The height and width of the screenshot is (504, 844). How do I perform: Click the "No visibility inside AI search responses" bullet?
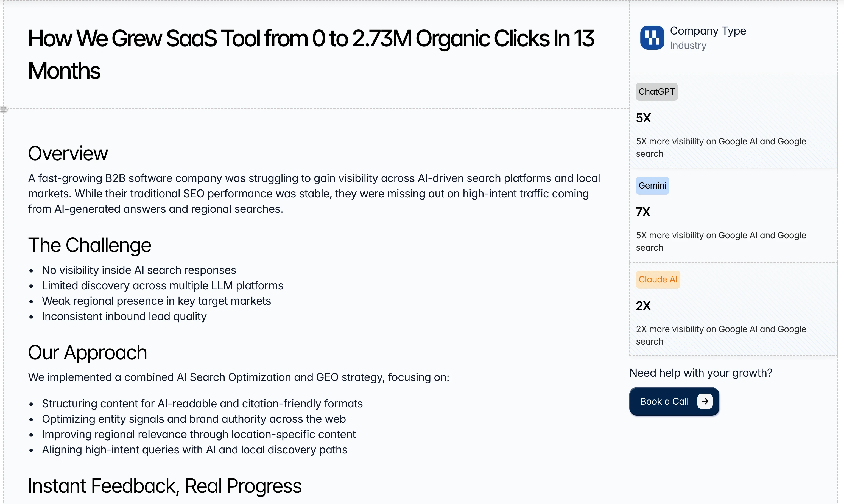coord(139,270)
